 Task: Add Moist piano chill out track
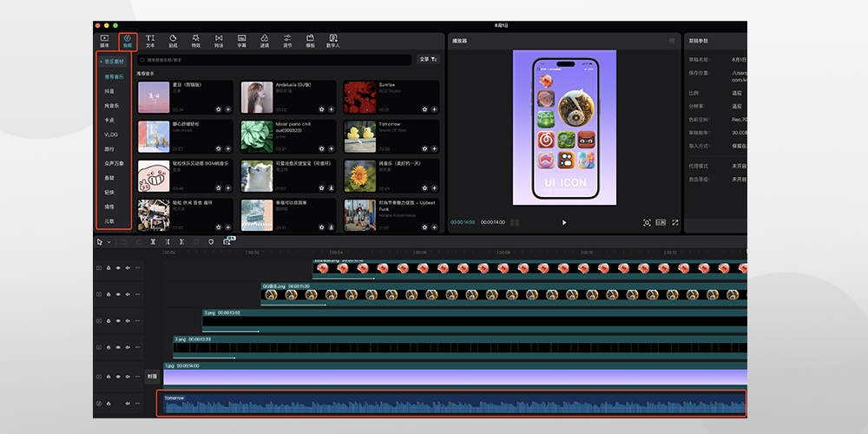point(331,148)
